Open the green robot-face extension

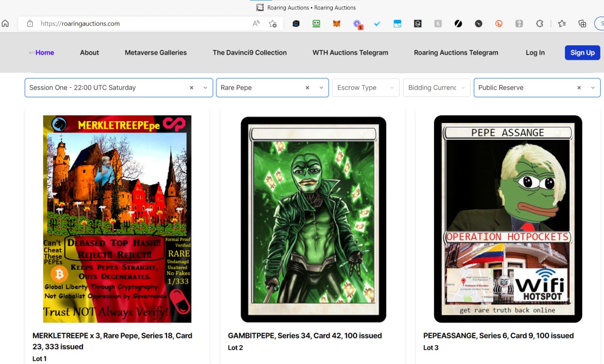pyautogui.click(x=316, y=24)
